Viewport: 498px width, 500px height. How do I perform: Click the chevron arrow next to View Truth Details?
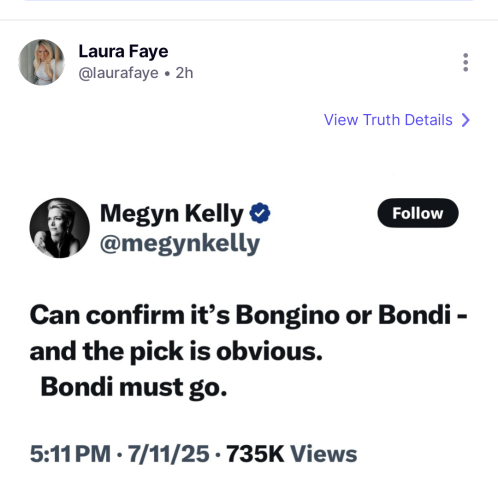click(466, 120)
